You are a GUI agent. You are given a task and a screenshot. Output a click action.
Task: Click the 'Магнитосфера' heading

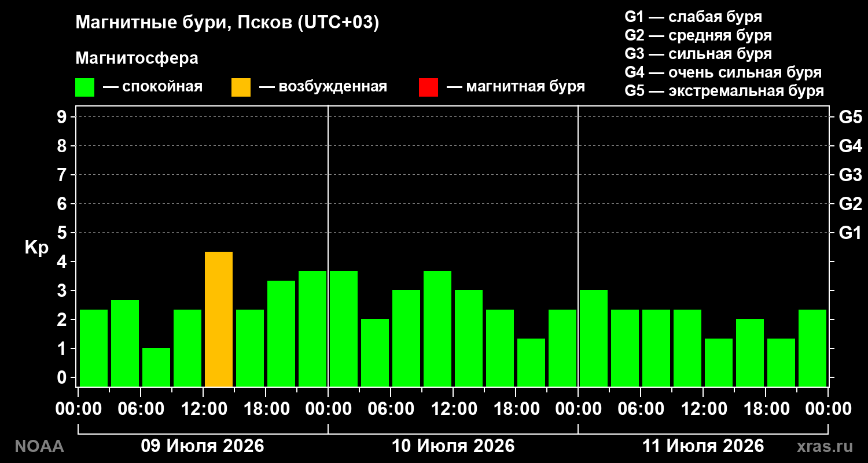tap(137, 58)
